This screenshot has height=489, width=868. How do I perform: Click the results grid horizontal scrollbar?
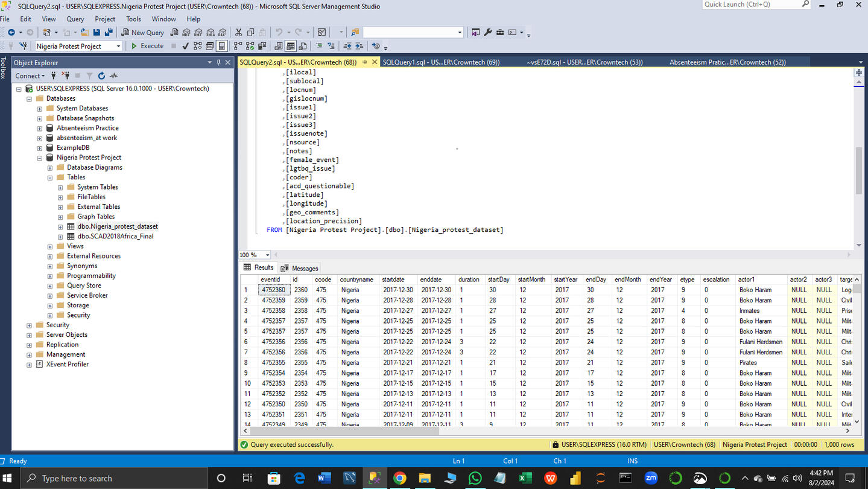345,431
